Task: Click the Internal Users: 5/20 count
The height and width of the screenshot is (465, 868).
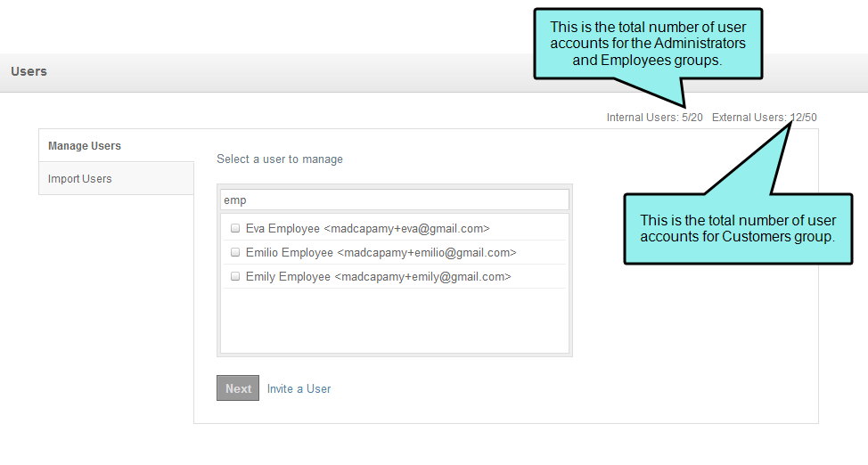Action: (x=654, y=118)
